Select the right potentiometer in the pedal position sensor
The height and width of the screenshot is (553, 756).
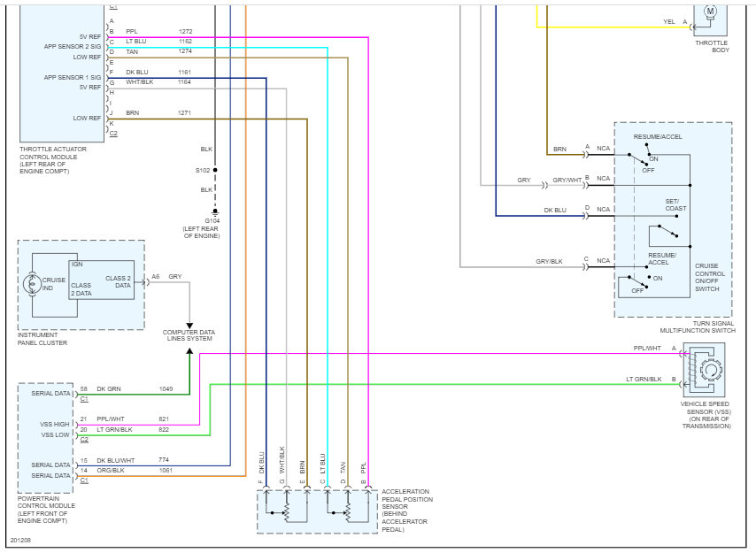(348, 512)
